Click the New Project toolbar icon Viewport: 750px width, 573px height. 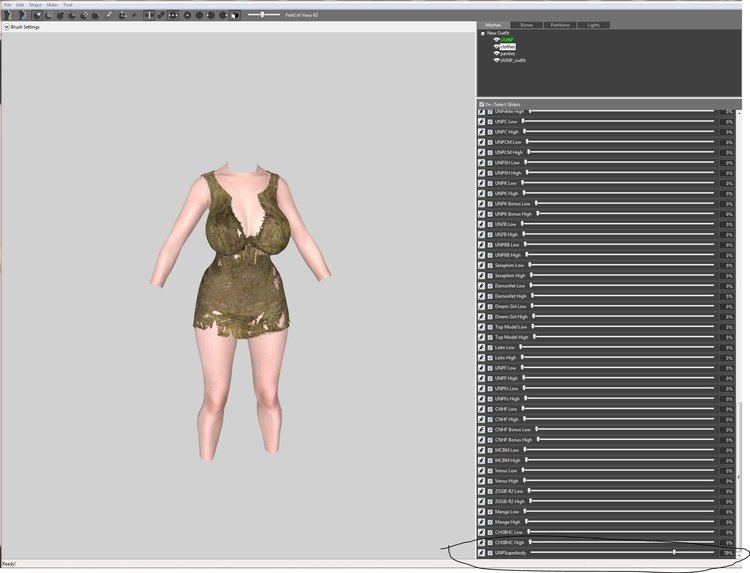(x=8, y=15)
